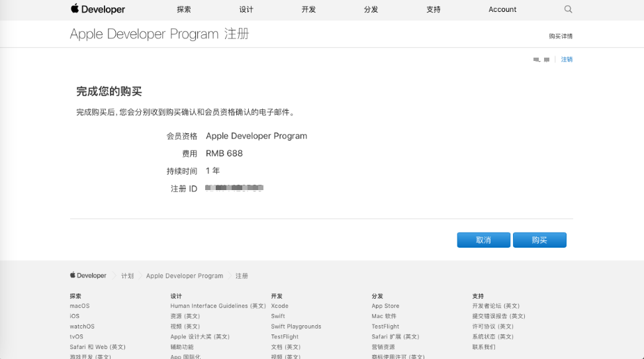The image size is (644, 359).
Task: Click the 取消 cancel button
Action: (483, 240)
